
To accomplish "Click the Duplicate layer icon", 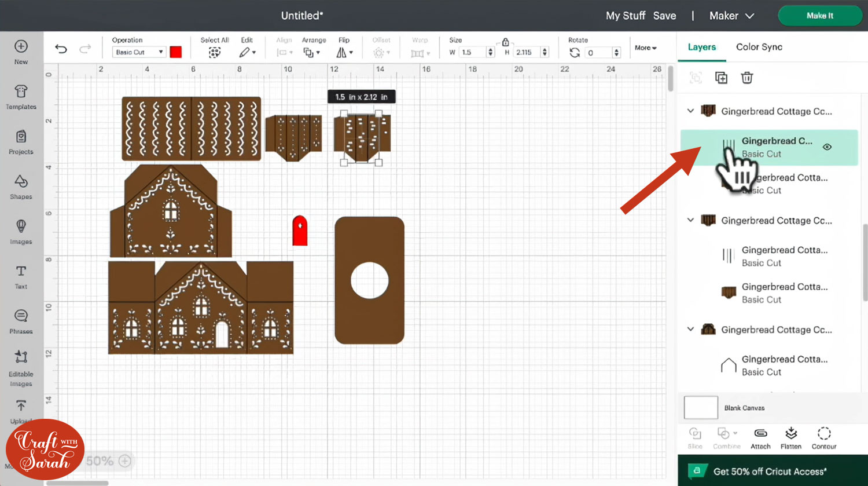I will click(x=721, y=78).
